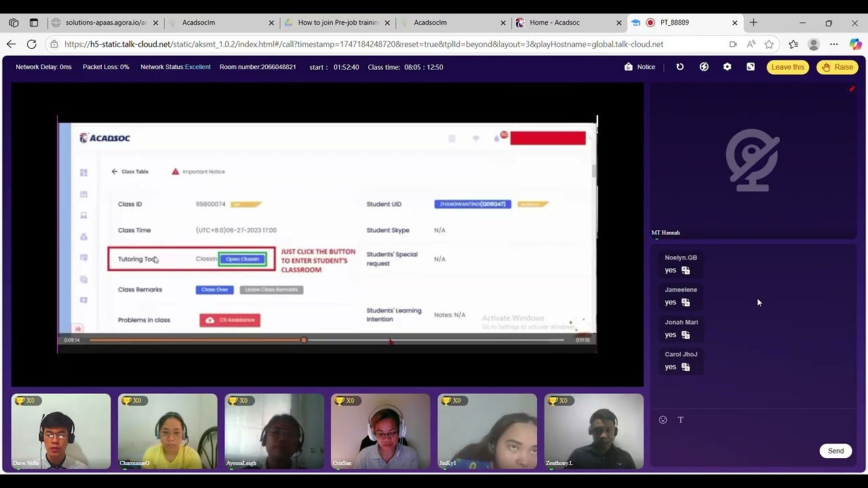The image size is (868, 488).
Task: Reload the browser page
Action: coord(31,44)
